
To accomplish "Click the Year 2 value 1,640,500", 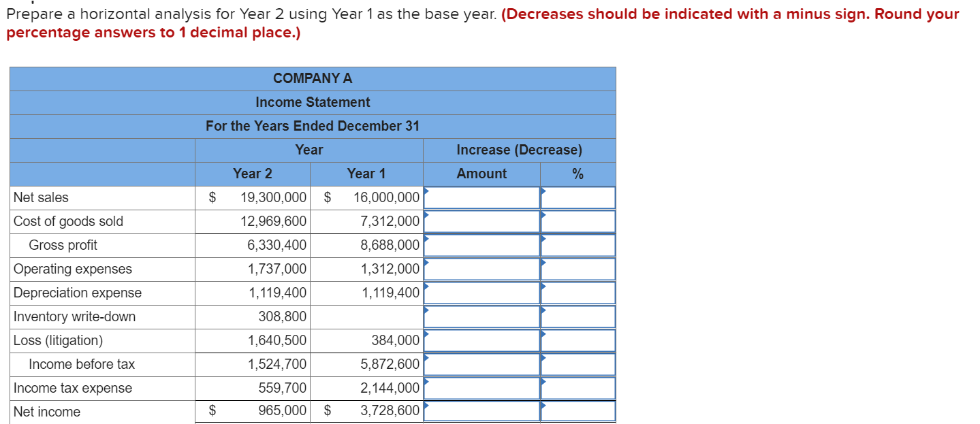I will (x=277, y=340).
